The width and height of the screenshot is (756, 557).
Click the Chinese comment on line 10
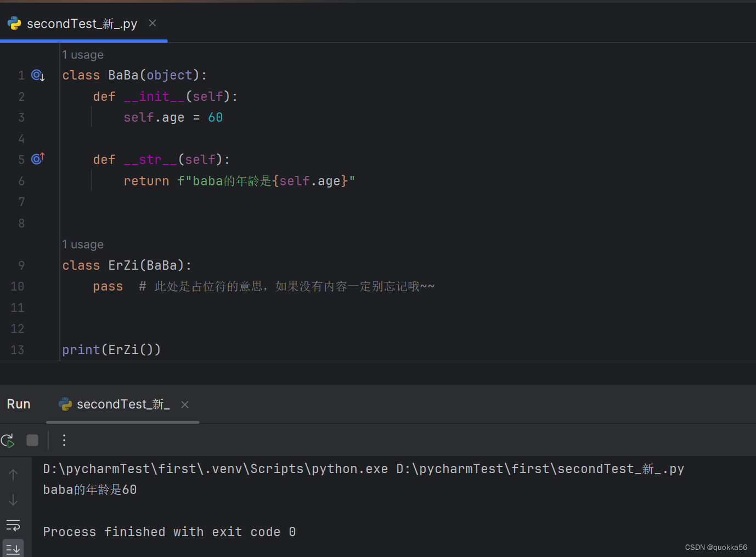(x=287, y=286)
